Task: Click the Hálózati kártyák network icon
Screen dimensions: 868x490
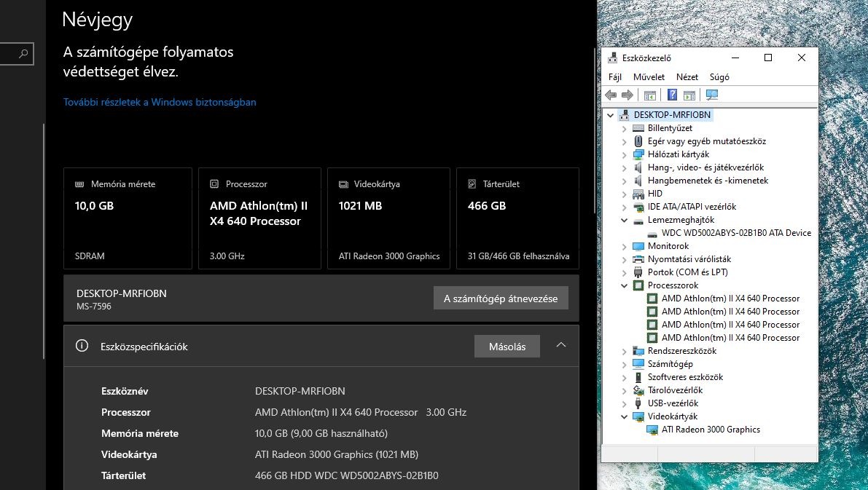Action: click(638, 154)
